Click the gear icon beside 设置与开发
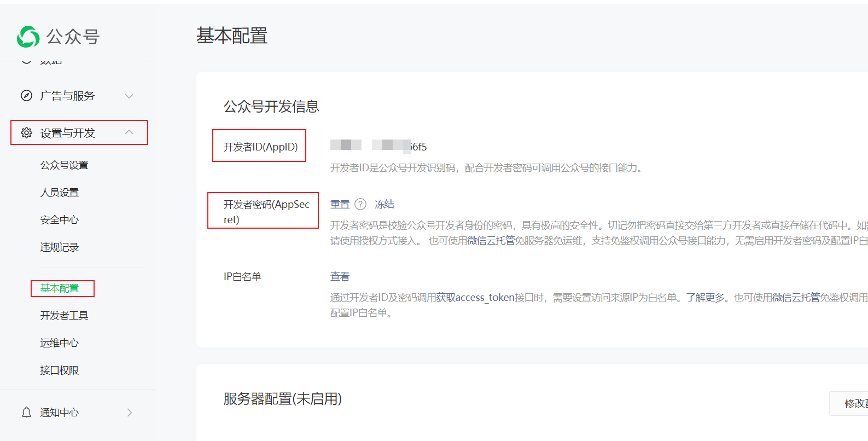This screenshot has width=868, height=441. (x=26, y=133)
